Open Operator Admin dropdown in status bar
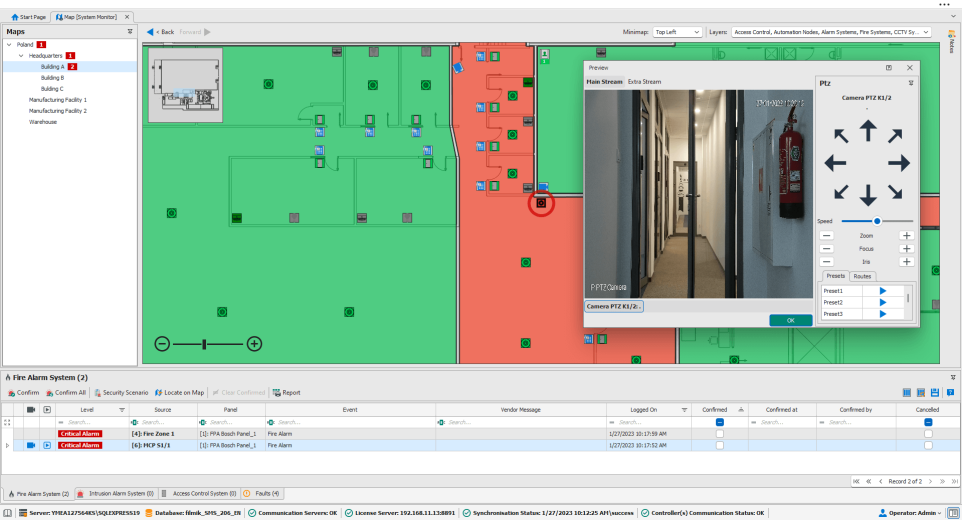The width and height of the screenshot is (962, 520). point(911,513)
